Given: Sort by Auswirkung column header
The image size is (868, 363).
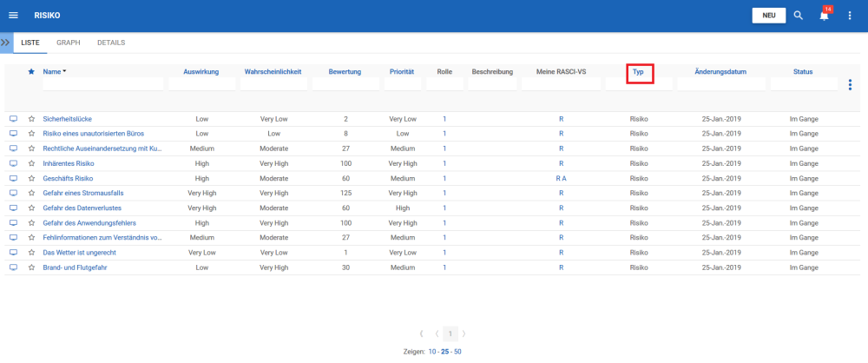Looking at the screenshot, I should (201, 71).
